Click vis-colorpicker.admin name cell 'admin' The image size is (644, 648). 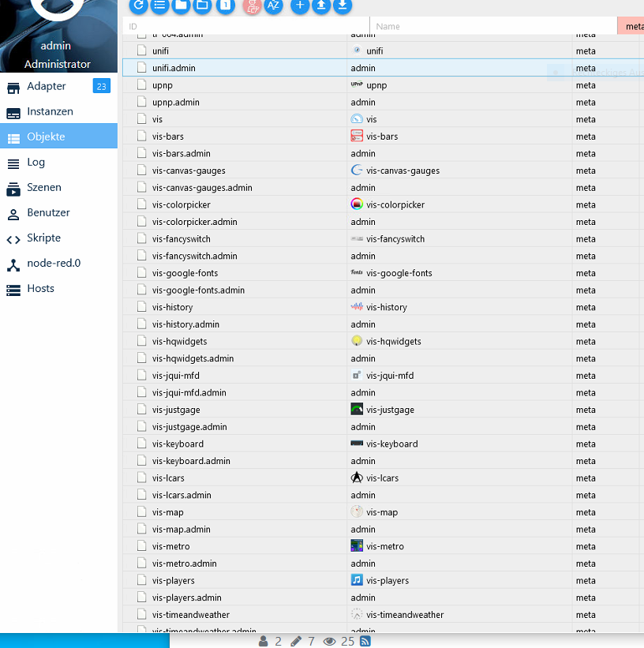pyautogui.click(x=363, y=222)
